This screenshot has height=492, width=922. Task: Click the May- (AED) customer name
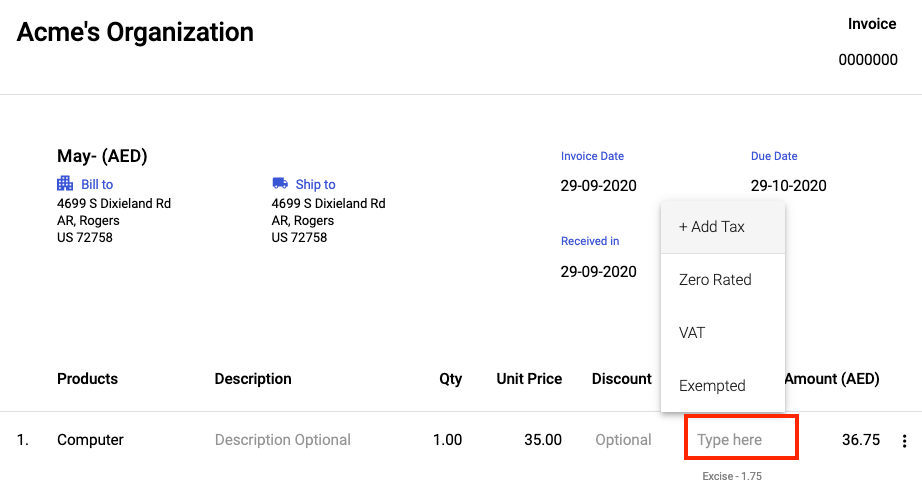(102, 156)
